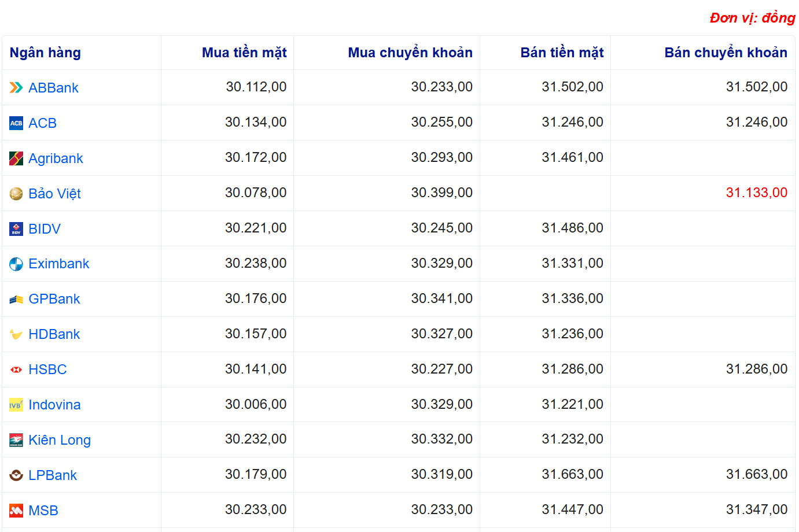
Task: Click the BIDV logo icon
Action: 16,229
